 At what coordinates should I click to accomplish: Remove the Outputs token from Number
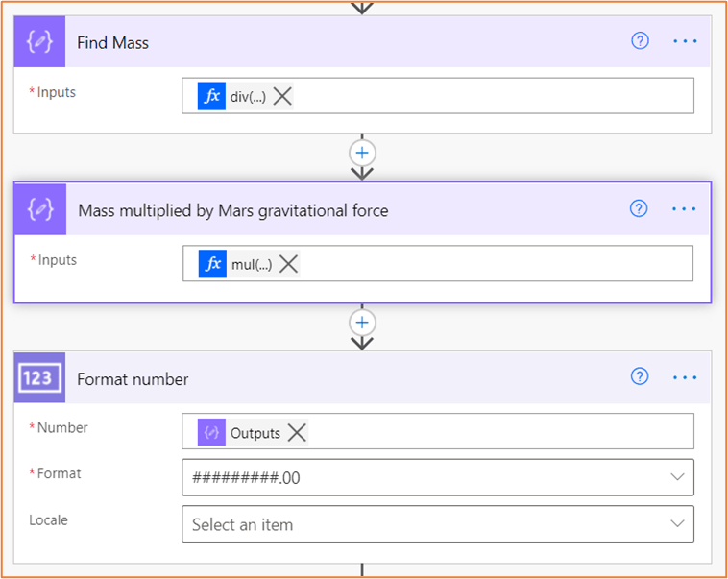297,432
